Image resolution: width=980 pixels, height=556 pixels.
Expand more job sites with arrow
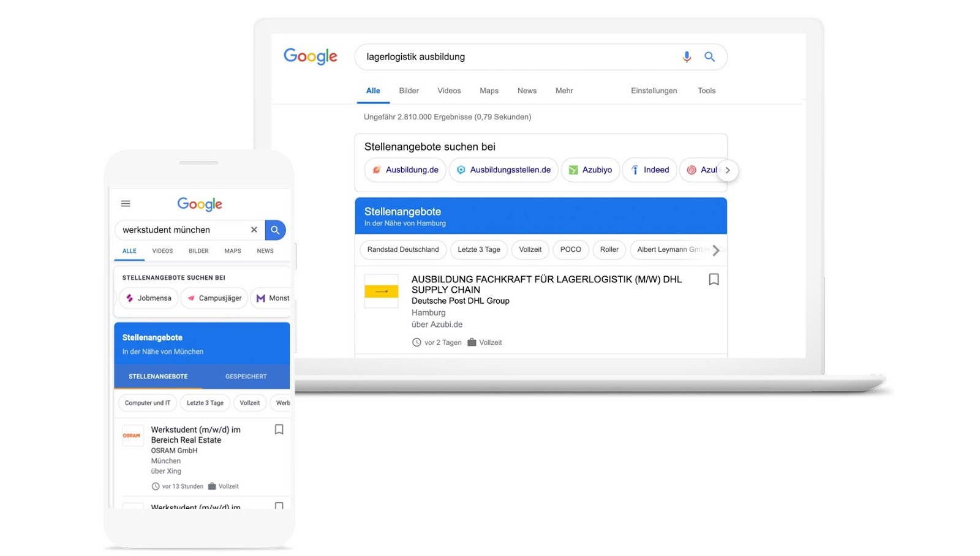728,170
